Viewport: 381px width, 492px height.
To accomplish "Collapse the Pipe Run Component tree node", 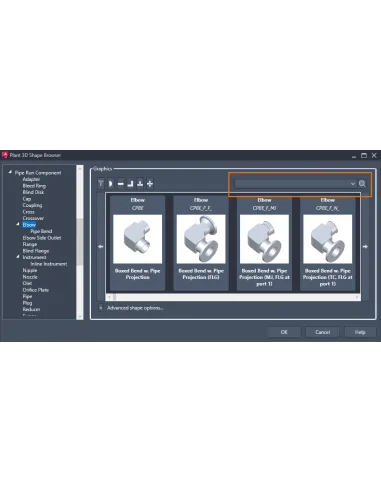I will coord(10,172).
